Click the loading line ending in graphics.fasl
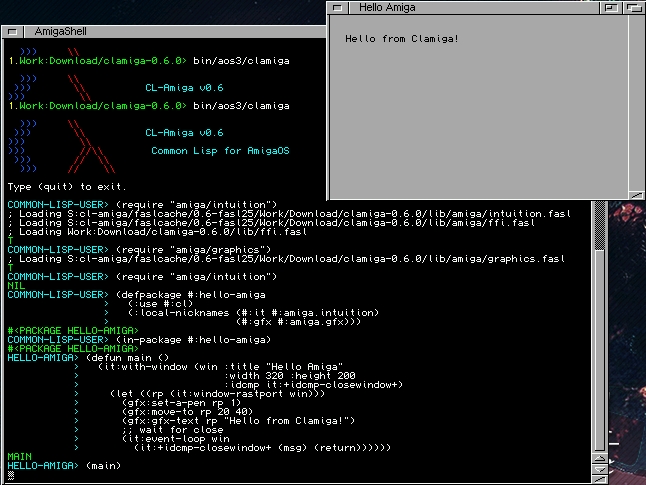The image size is (646, 485). (286, 259)
